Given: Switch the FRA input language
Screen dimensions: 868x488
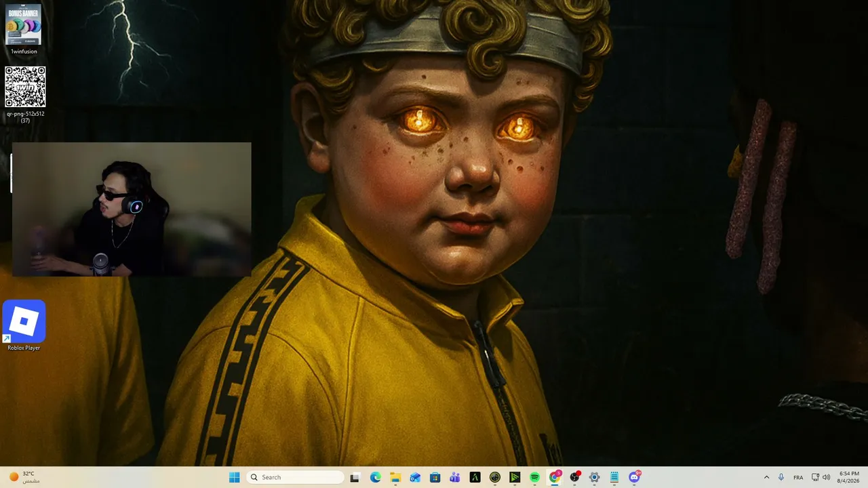Looking at the screenshot, I should tap(798, 477).
